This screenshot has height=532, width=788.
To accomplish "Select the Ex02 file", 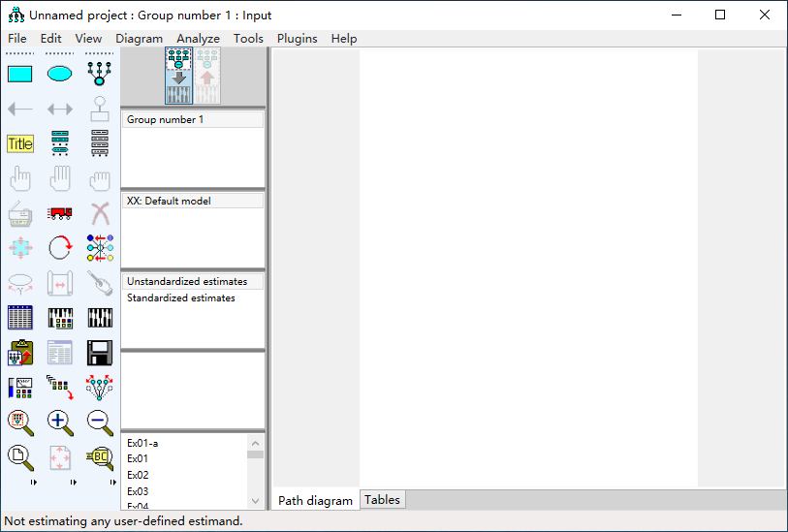I will coord(138,475).
